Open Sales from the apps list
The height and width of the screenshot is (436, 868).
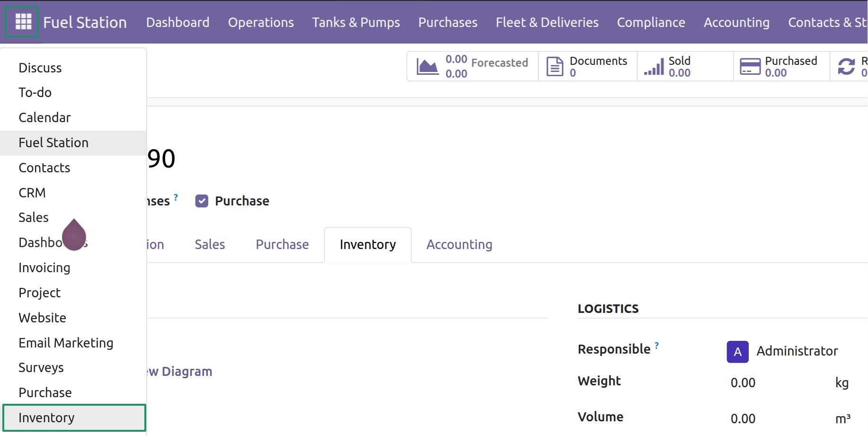[x=73, y=217]
